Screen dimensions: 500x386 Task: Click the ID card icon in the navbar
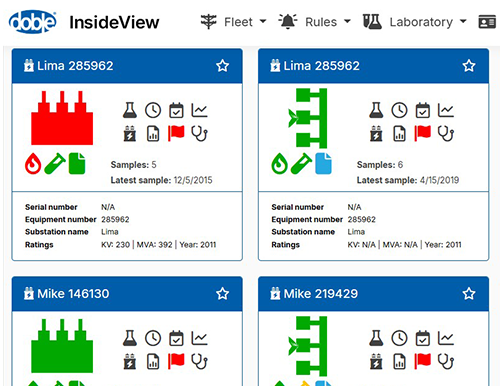(487, 22)
